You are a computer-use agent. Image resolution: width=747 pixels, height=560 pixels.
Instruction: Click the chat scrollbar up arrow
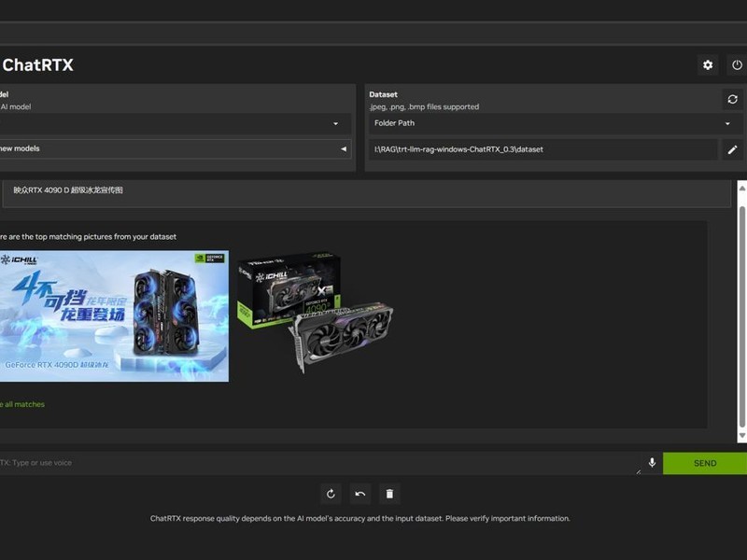[x=741, y=188]
